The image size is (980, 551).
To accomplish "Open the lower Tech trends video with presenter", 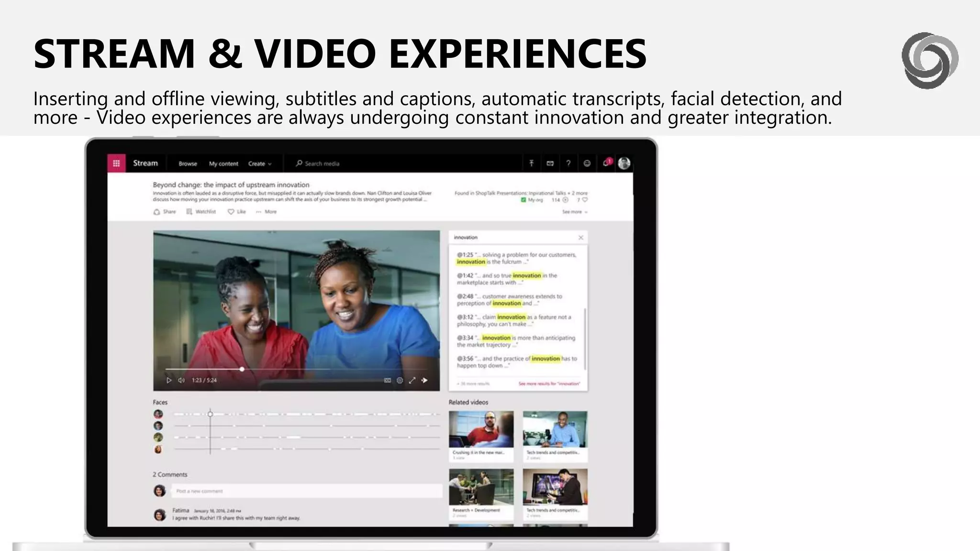I will coord(555,494).
